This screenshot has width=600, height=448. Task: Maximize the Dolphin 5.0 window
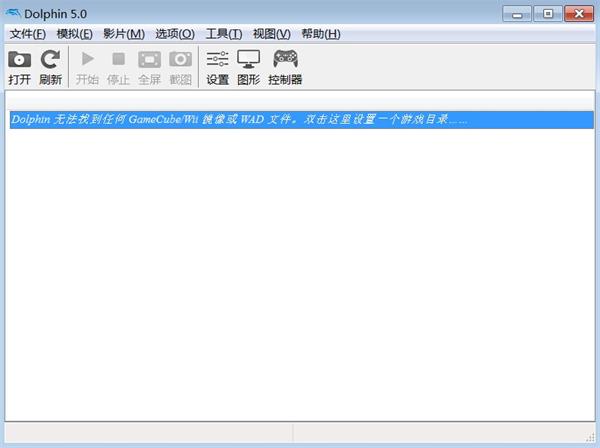548,14
